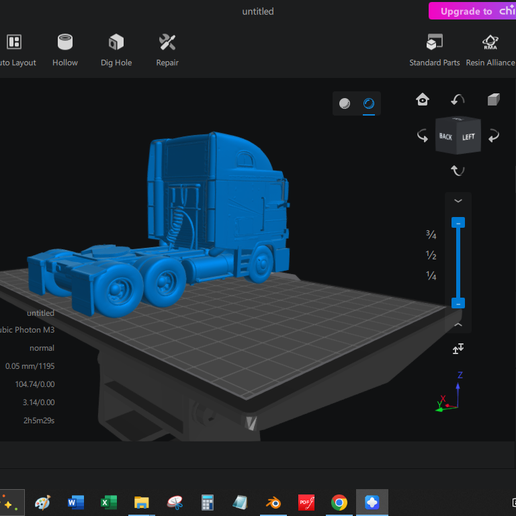Focus the active slicer taskbar icon
The image size is (516, 516).
coord(372,502)
